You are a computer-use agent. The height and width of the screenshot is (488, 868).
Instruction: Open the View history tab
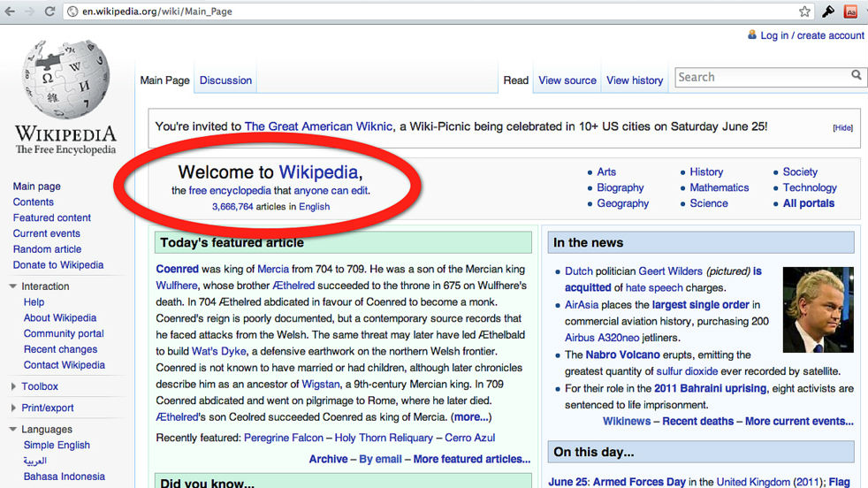pos(634,80)
